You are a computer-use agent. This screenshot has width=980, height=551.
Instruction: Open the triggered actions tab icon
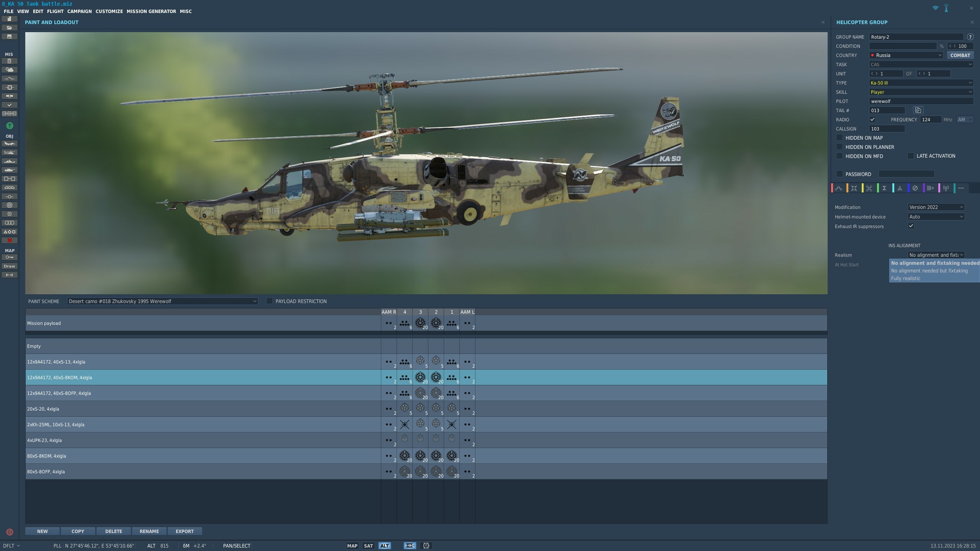869,188
